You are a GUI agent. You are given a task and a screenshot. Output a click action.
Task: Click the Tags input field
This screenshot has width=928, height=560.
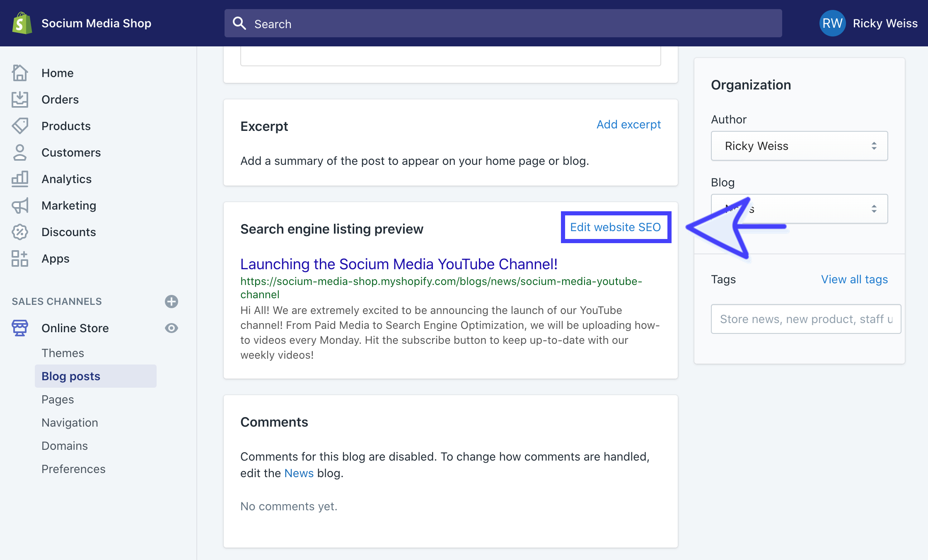pyautogui.click(x=806, y=319)
